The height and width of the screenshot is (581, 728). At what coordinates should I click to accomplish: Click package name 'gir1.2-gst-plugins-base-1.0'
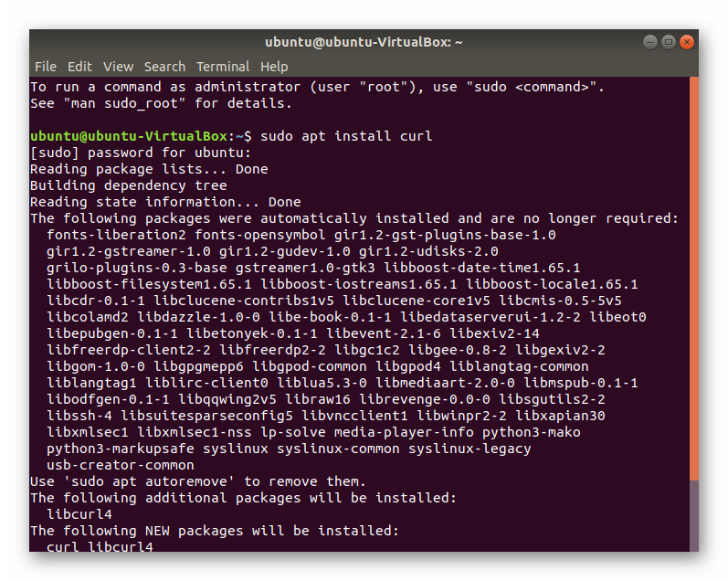(445, 235)
